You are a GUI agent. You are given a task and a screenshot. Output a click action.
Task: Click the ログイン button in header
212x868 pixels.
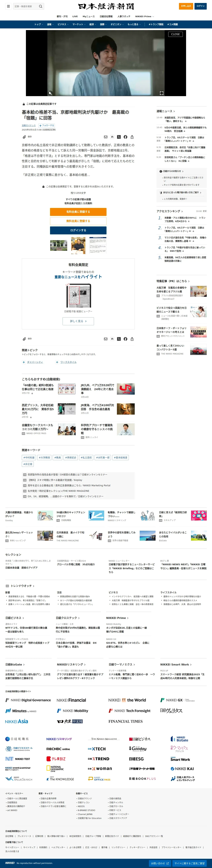pos(201,6)
